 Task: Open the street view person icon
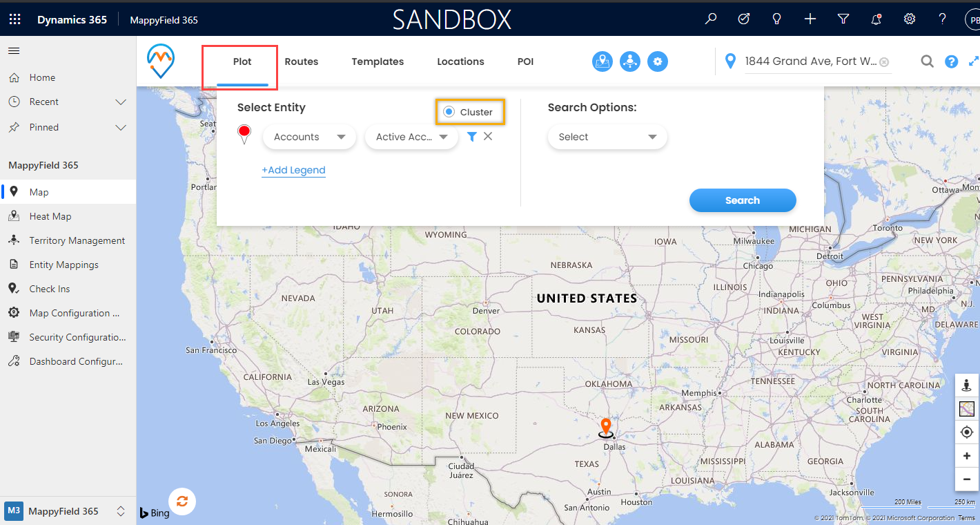pos(967,385)
